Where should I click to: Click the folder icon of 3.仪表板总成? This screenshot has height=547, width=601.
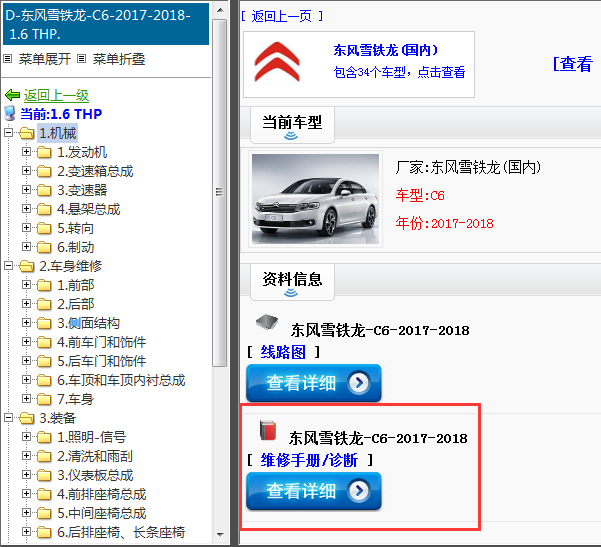[x=44, y=475]
